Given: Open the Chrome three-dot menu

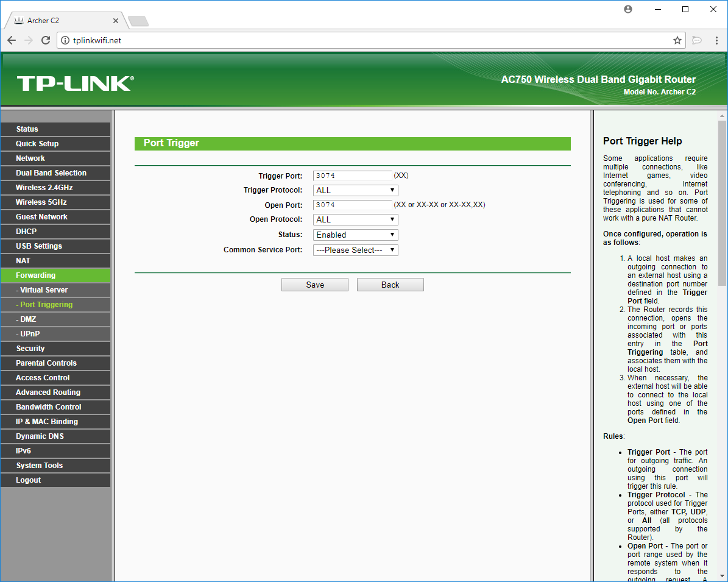Looking at the screenshot, I should pyautogui.click(x=716, y=40).
